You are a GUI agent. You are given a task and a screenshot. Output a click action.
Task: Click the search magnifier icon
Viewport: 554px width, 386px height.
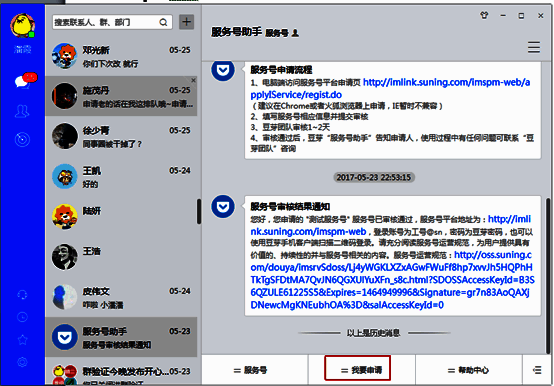[163, 22]
